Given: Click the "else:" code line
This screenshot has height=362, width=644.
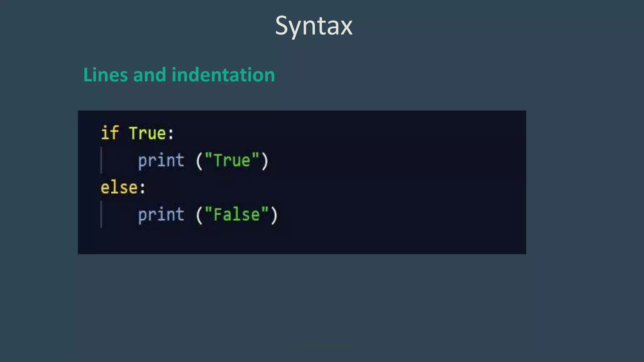Looking at the screenshot, I should tap(123, 188).
